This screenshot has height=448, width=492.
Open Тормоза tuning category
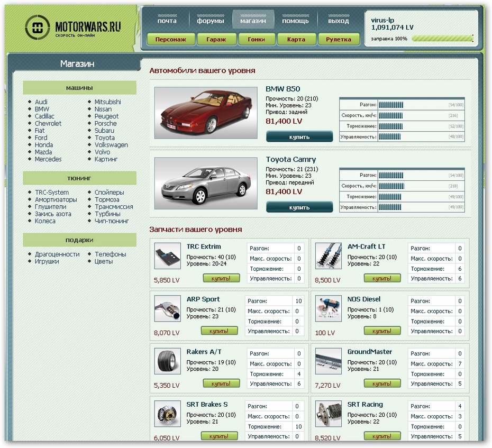(x=107, y=199)
